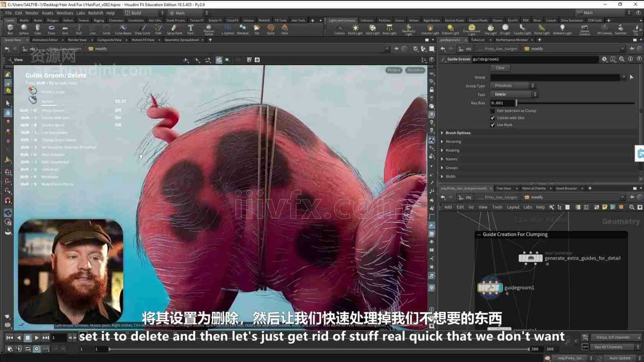Screen dimensions: 644x362
Task: Select the Metaball shelf tool
Action: tap(243, 29)
